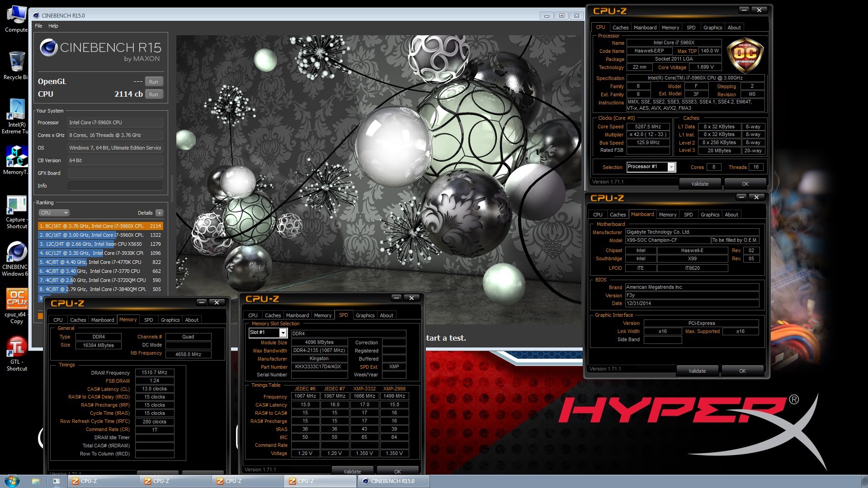The image size is (868, 488).
Task: Open the Capture Shortcut desktop icon
Action: (16, 212)
